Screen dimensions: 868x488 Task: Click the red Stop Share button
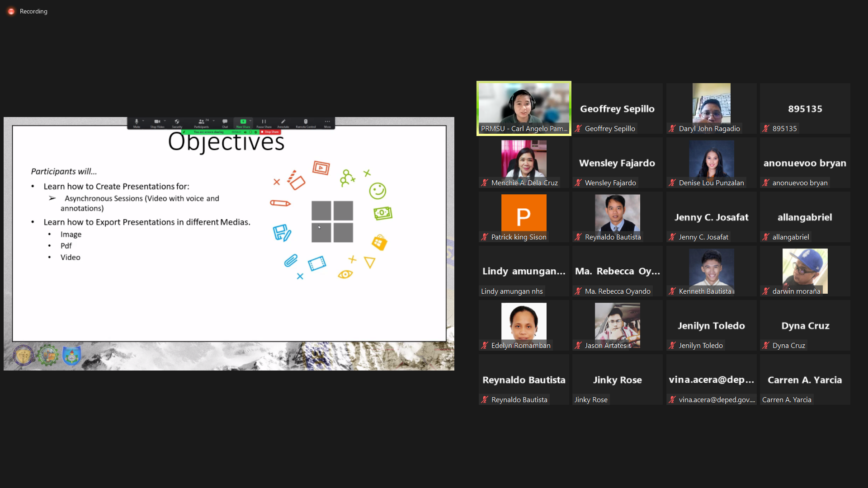click(x=270, y=132)
